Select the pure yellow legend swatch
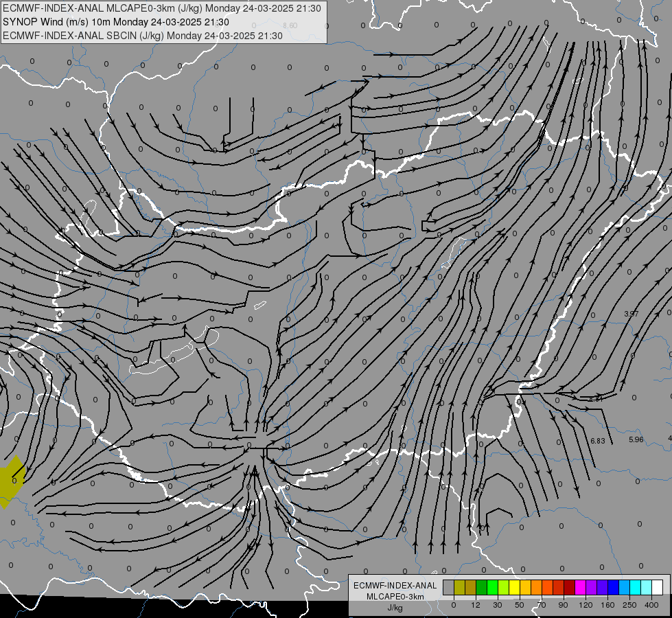Image resolution: width=672 pixels, height=618 pixels. pyautogui.click(x=514, y=587)
